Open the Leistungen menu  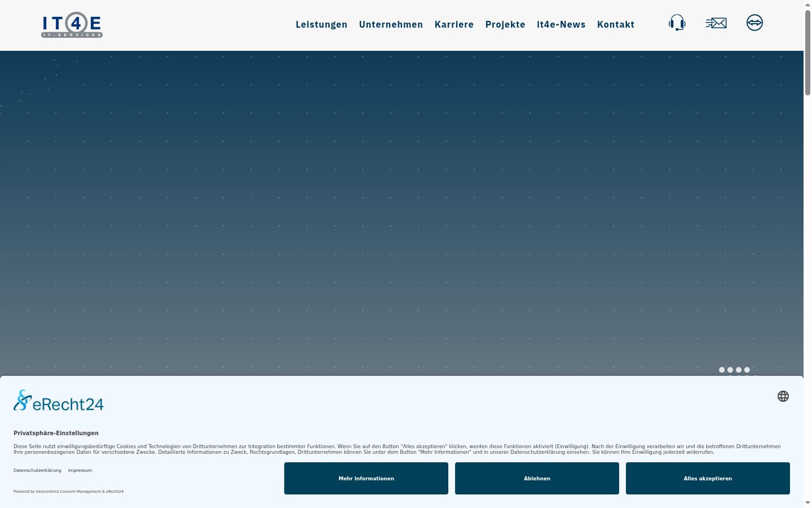(x=321, y=24)
